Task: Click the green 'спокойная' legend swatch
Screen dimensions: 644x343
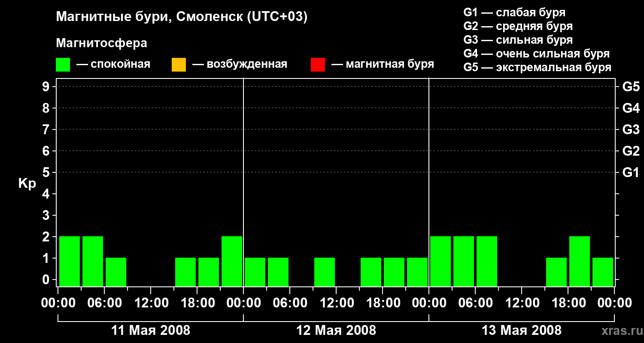Action: [x=63, y=65]
